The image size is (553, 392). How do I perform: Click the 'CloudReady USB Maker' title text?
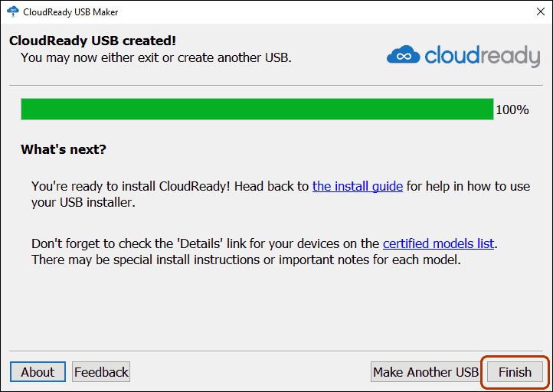tap(70, 12)
